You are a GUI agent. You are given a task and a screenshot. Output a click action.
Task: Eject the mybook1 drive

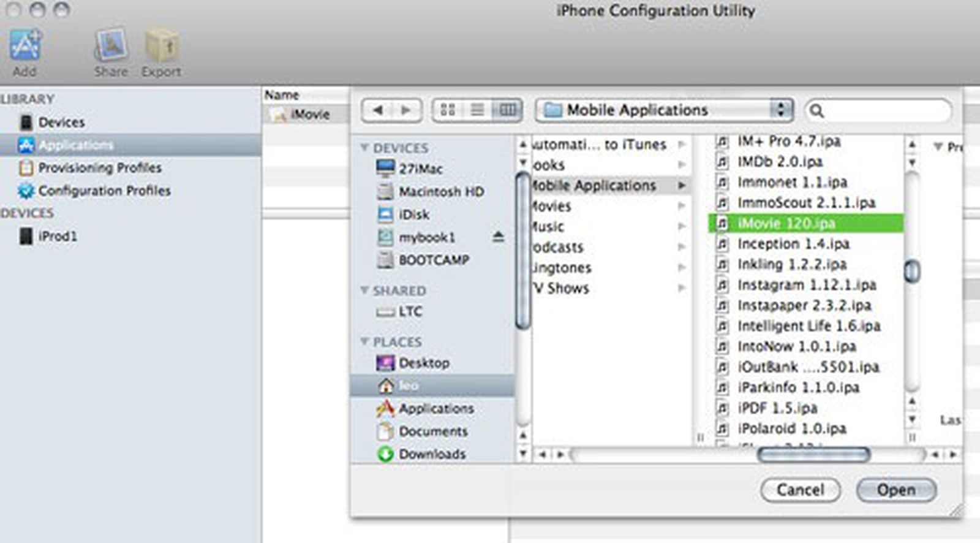(x=498, y=237)
